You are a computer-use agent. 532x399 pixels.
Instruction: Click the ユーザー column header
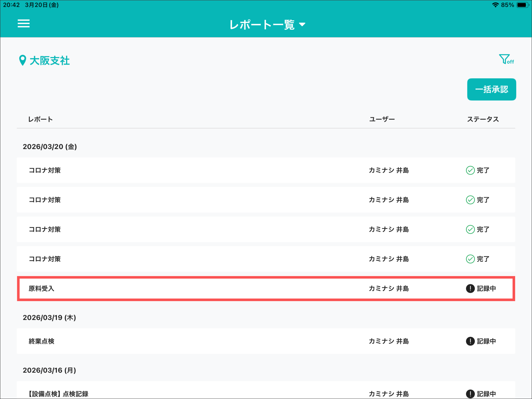[x=382, y=119]
